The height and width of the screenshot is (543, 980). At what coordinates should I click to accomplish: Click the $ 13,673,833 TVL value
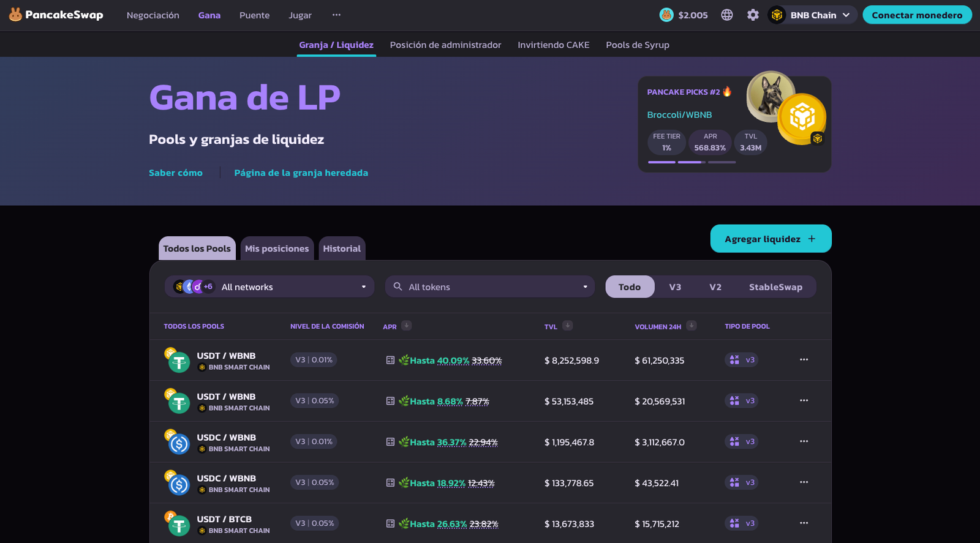[x=569, y=524]
